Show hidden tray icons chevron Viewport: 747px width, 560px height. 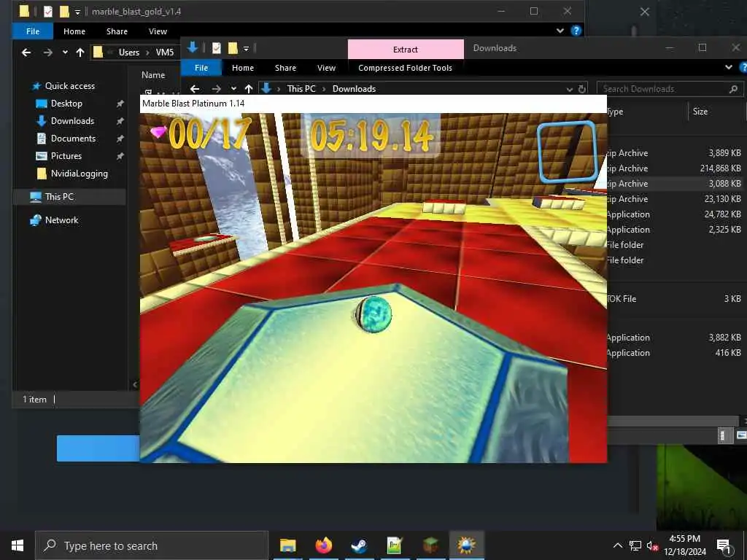click(x=617, y=545)
